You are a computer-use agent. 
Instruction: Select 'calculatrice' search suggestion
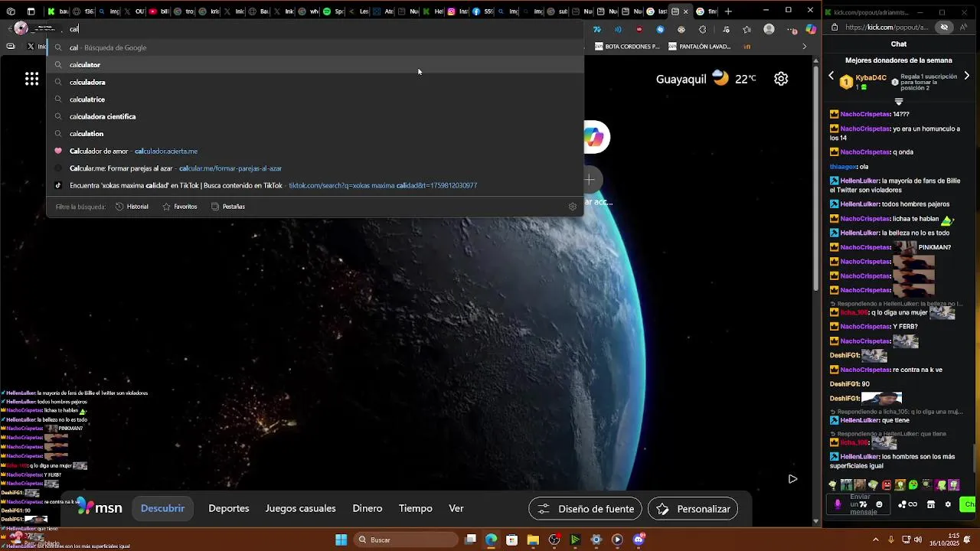point(315,99)
